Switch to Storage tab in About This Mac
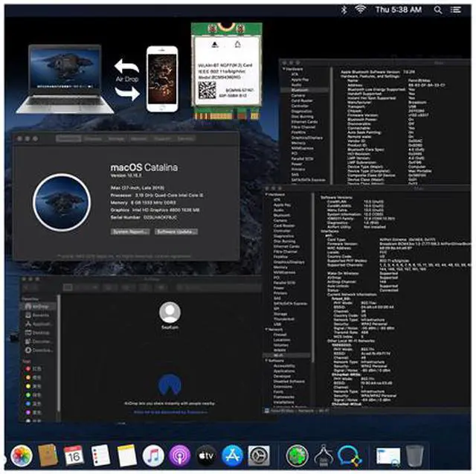 (x=116, y=138)
